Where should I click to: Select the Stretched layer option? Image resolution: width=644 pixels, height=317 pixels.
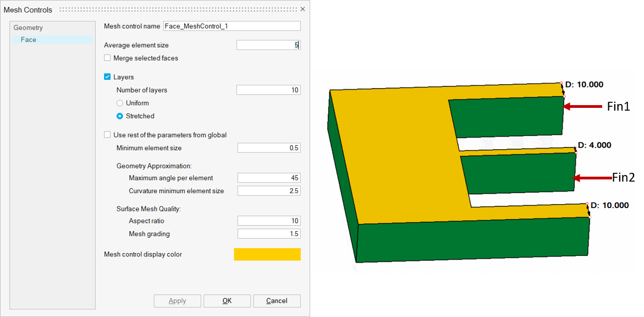[120, 116]
